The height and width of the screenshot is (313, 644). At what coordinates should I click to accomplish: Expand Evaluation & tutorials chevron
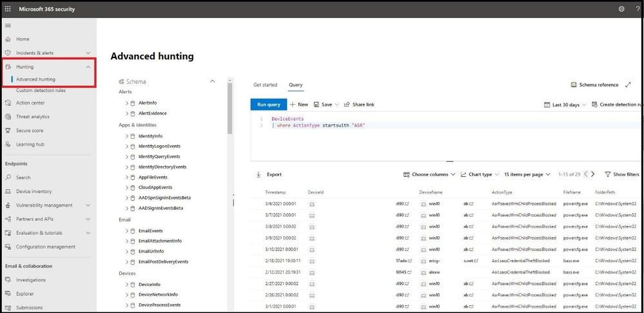(88, 233)
